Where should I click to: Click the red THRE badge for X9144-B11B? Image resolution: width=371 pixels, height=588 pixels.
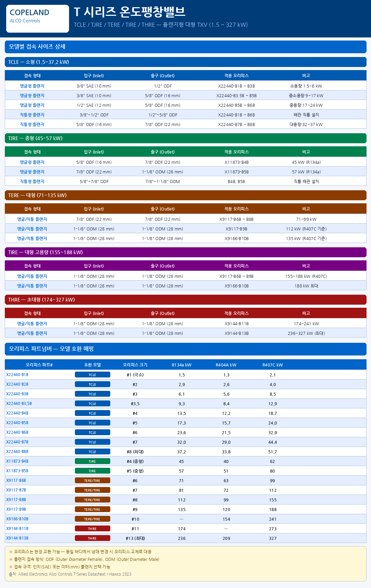tap(92, 529)
